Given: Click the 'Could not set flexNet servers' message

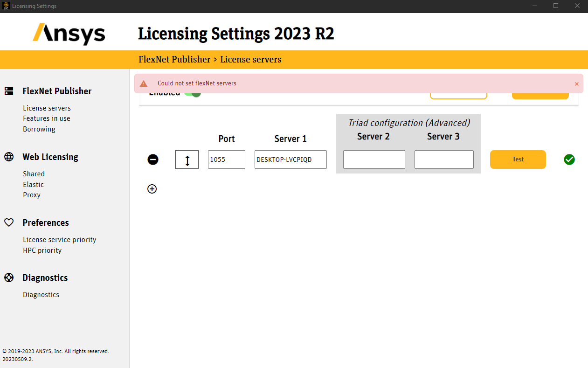Looking at the screenshot, I should (197, 83).
